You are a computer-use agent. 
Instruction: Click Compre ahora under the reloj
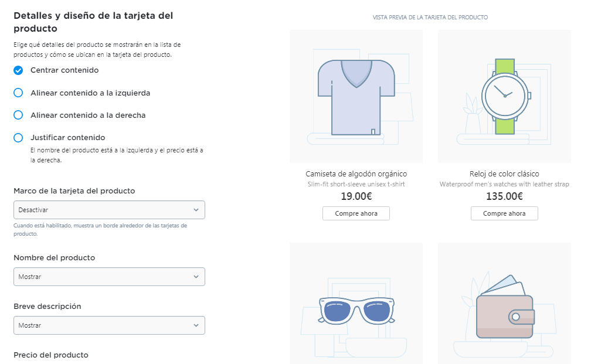pos(504,213)
